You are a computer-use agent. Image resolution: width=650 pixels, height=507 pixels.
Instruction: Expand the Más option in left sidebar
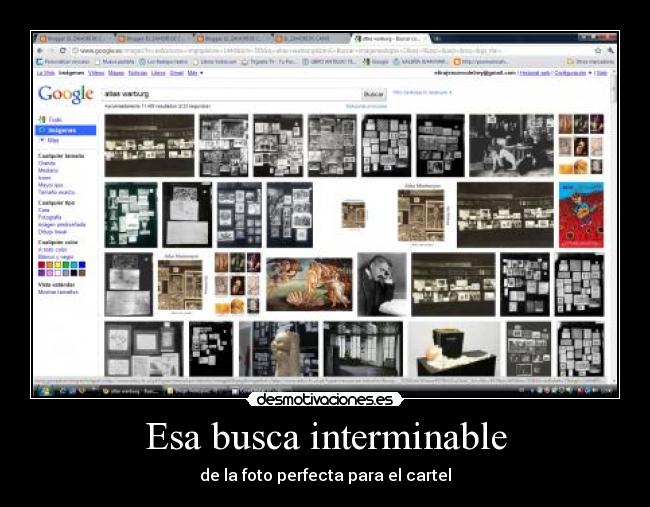click(x=50, y=140)
